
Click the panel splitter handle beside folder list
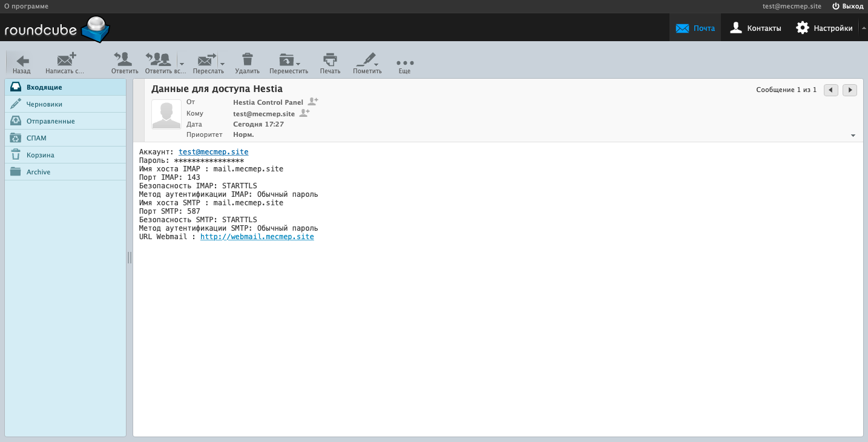[x=130, y=258]
